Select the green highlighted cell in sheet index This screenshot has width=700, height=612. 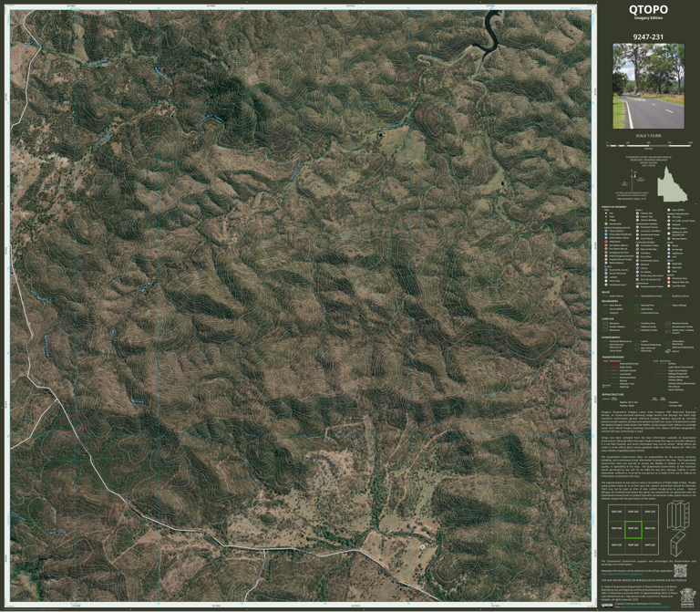click(x=633, y=530)
